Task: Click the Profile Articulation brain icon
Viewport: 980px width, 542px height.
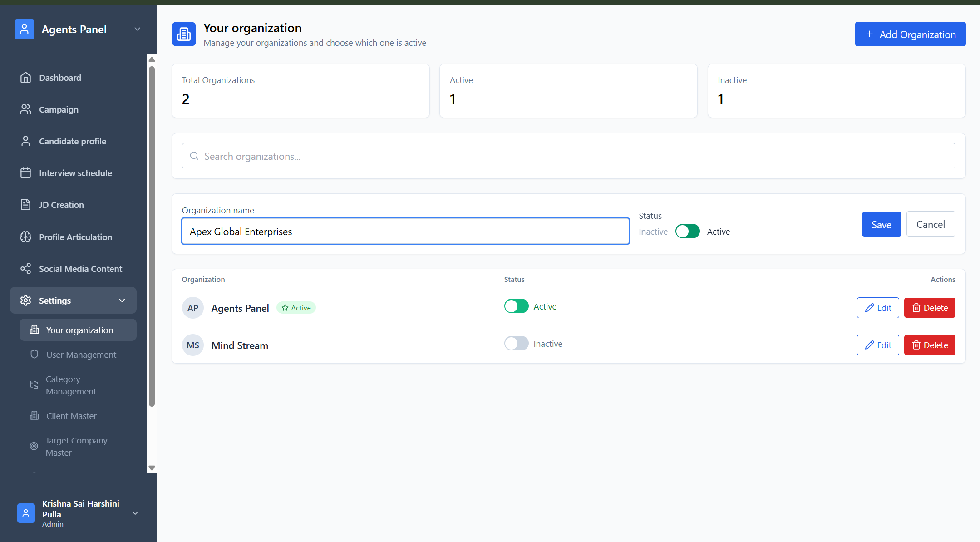Action: (x=26, y=237)
